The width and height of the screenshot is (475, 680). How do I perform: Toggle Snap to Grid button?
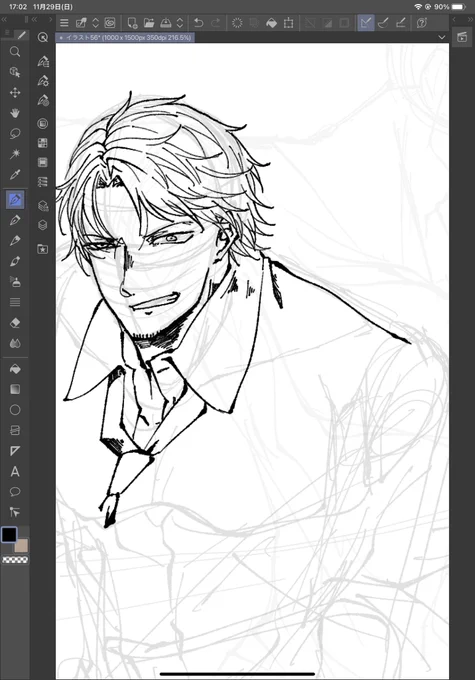click(400, 23)
